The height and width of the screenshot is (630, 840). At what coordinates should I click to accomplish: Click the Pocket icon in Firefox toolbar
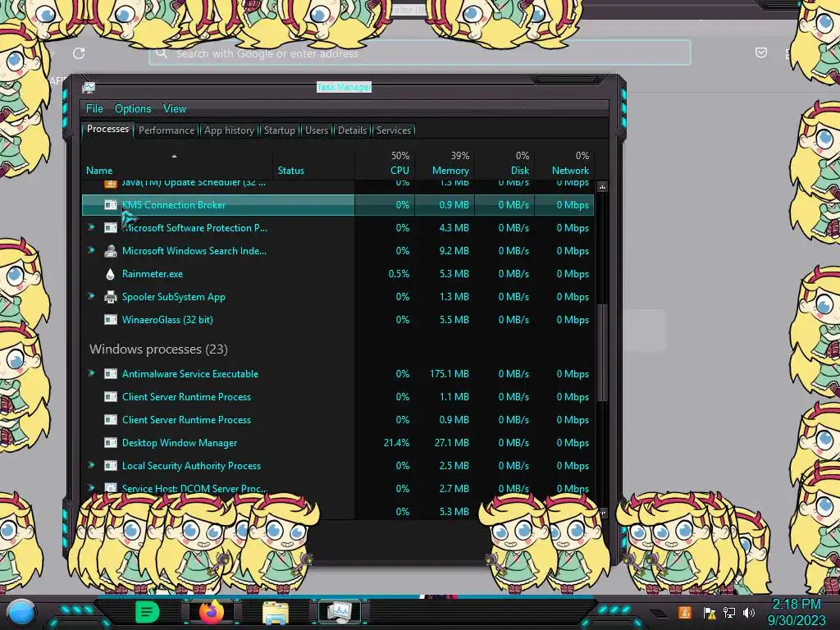[760, 52]
